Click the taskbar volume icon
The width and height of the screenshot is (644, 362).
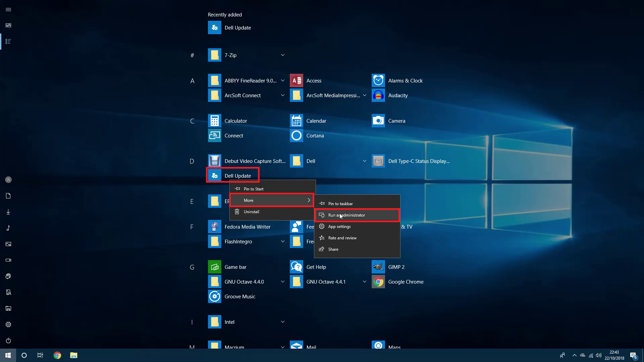(599, 355)
